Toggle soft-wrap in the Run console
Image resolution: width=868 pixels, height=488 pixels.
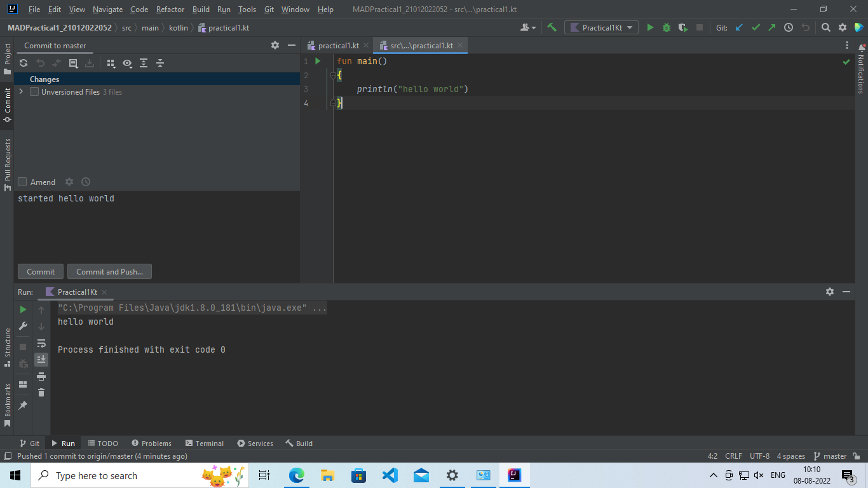coord(41,343)
